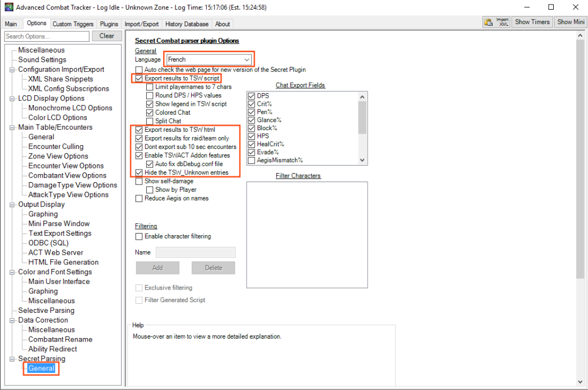Open the Main tab
The height and width of the screenshot is (390, 588).
pos(11,24)
